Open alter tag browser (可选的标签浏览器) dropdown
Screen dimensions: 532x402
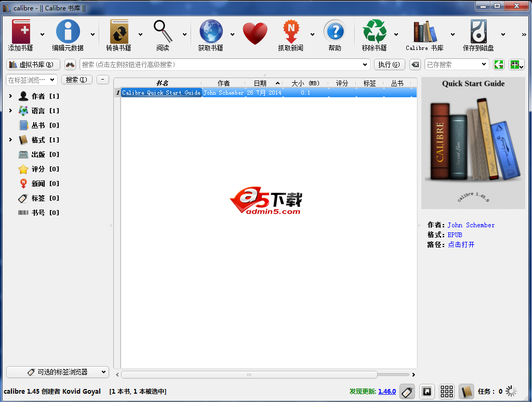[x=58, y=372]
